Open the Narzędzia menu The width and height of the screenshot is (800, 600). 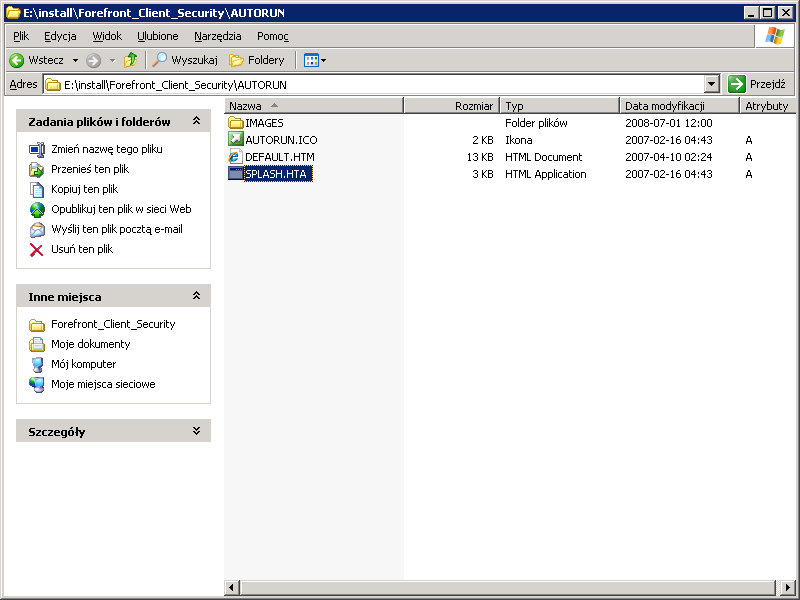(218, 36)
